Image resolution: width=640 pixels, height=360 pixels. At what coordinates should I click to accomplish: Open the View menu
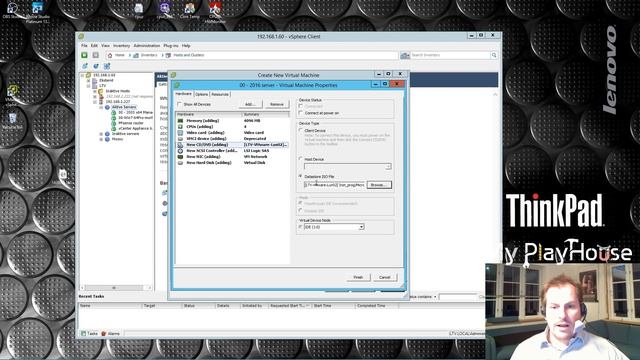[x=105, y=46]
